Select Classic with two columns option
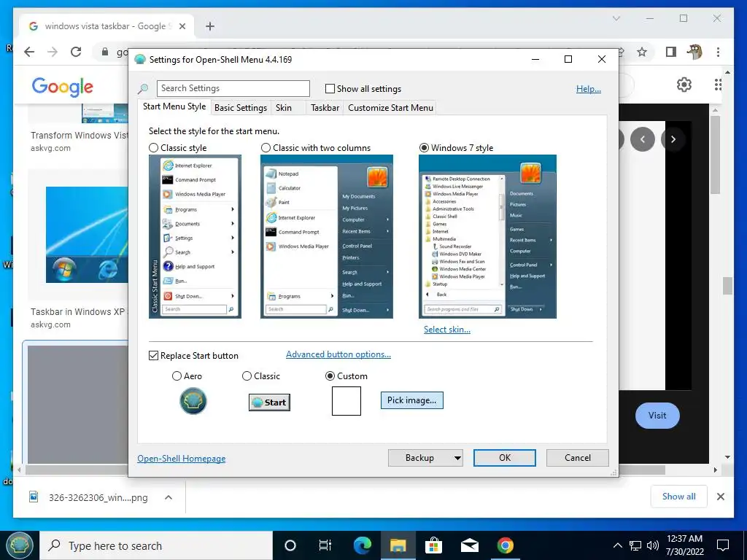The image size is (747, 560). pyautogui.click(x=266, y=148)
